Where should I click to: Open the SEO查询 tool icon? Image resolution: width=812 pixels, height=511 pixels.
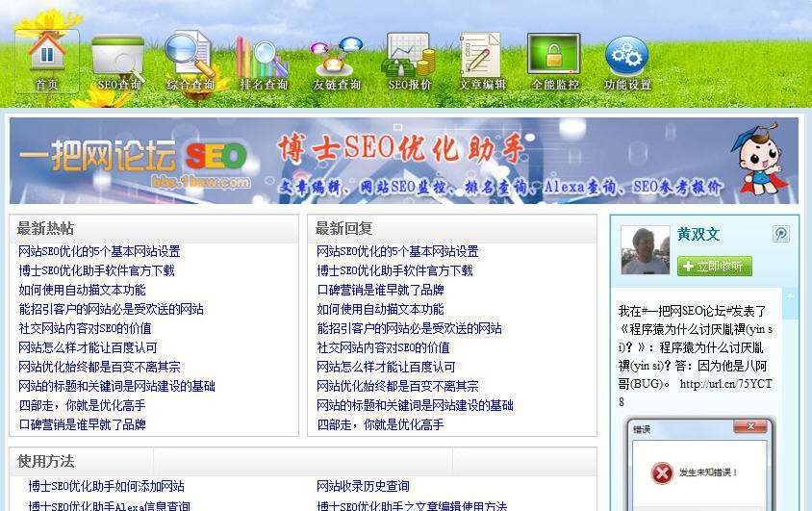tap(118, 64)
